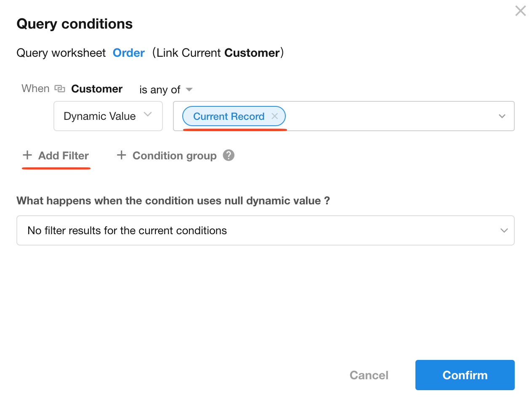Screen dimensions: 532x407
Task: Select the Customer field name
Action: [97, 89]
